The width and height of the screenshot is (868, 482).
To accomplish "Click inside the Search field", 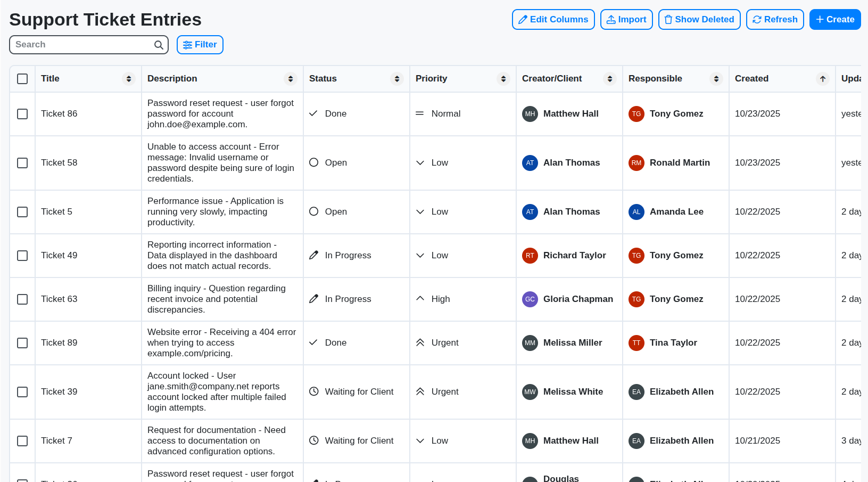I will click(80, 45).
